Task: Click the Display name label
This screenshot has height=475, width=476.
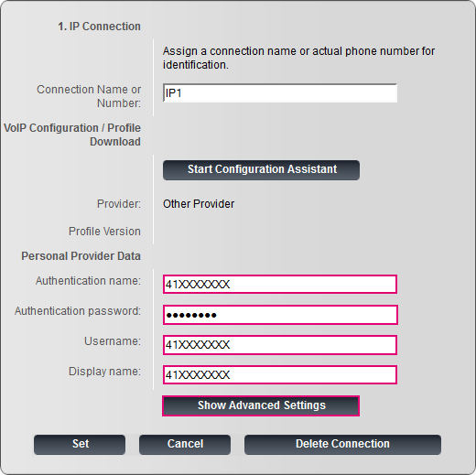Action: (x=104, y=372)
